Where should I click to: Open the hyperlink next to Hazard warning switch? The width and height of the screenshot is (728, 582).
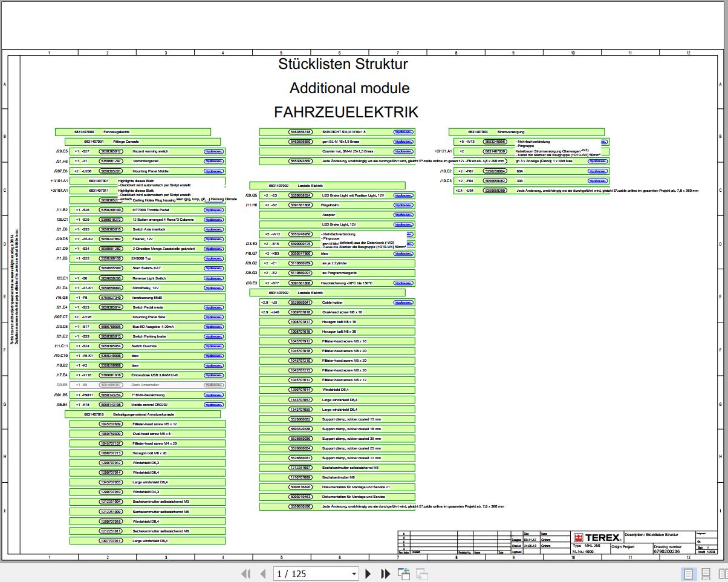[x=213, y=151]
